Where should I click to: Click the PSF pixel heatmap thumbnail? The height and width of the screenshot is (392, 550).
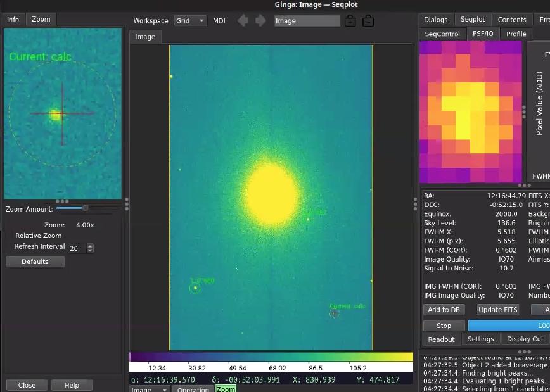pyautogui.click(x=470, y=111)
